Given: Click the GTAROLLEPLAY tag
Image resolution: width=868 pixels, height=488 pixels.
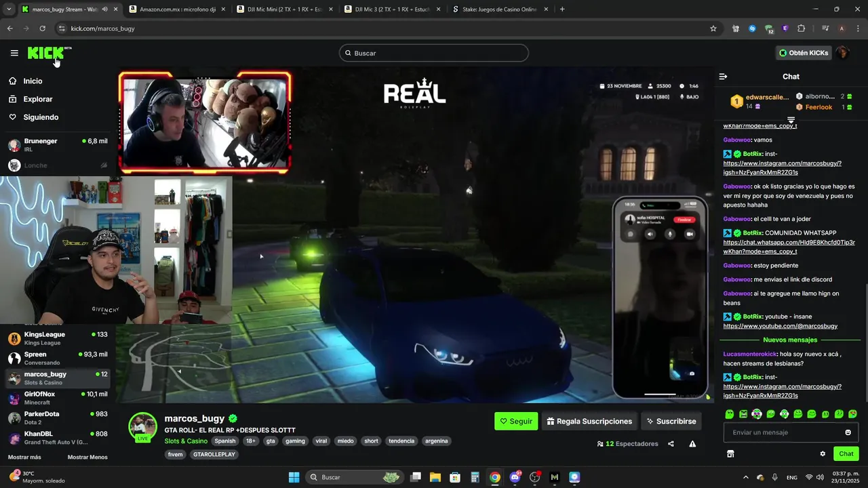Looking at the screenshot, I should tap(214, 455).
